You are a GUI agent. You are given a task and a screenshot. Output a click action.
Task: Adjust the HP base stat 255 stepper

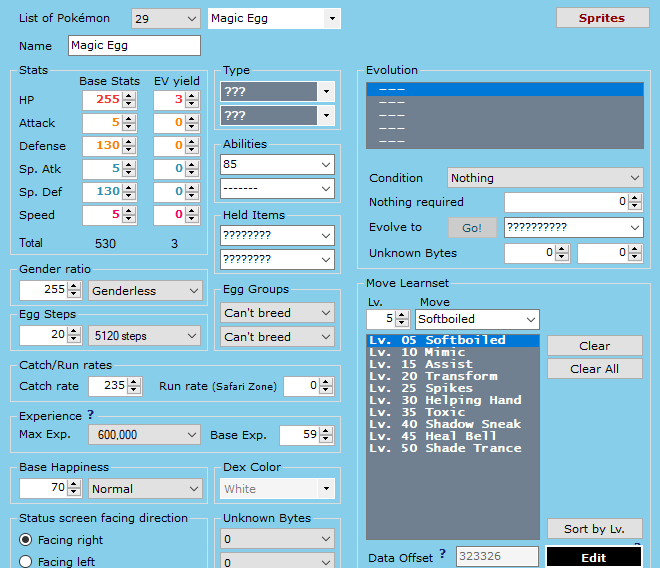[x=129, y=100]
